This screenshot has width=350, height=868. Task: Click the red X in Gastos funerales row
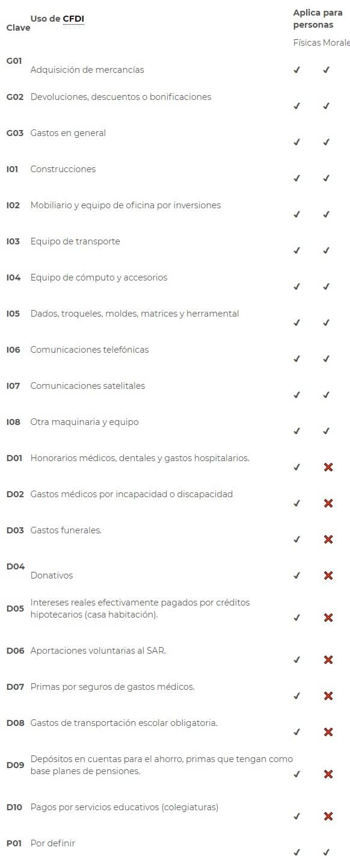pyautogui.click(x=328, y=539)
